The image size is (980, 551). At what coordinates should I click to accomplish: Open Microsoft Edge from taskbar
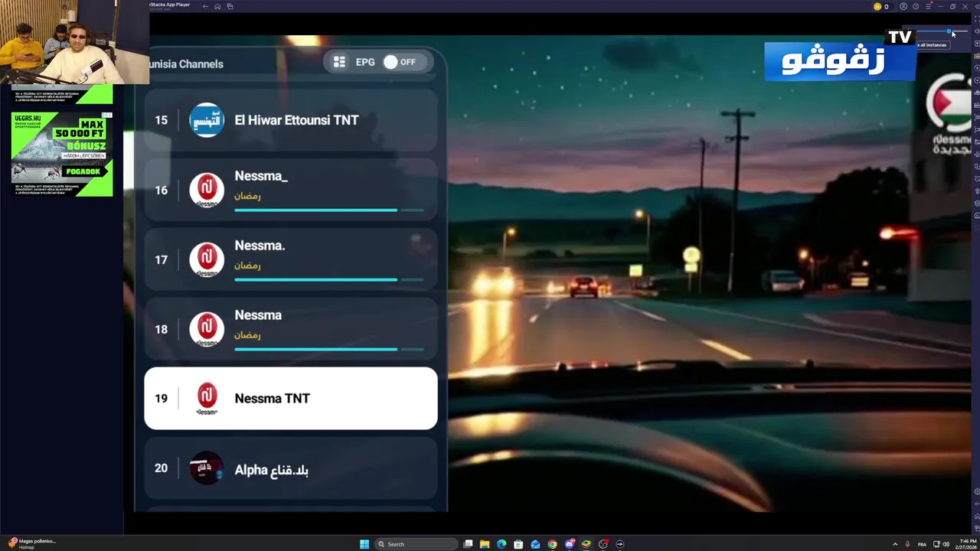coord(501,544)
